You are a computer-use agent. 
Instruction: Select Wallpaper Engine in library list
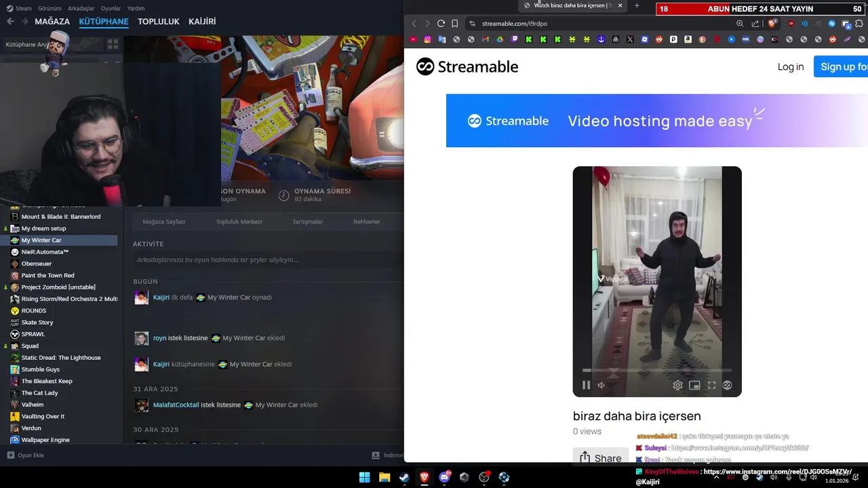[x=59, y=440]
